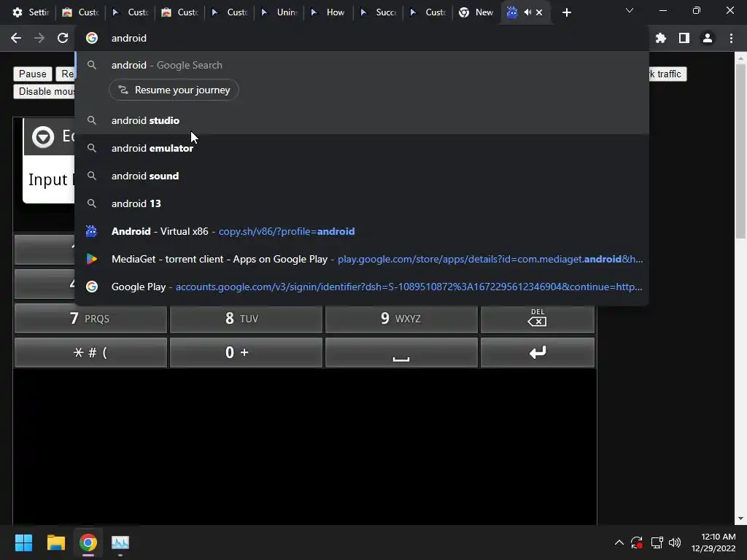Screen dimensions: 747x560
Task: Switch to the How tab
Action: [330, 12]
